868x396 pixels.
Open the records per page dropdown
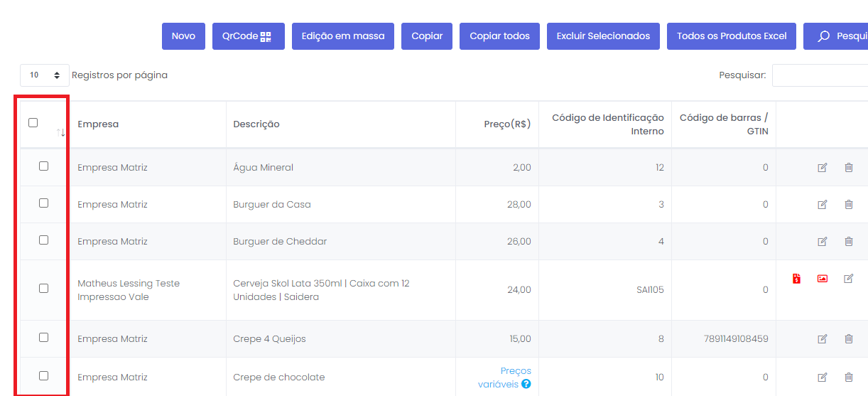coord(44,75)
